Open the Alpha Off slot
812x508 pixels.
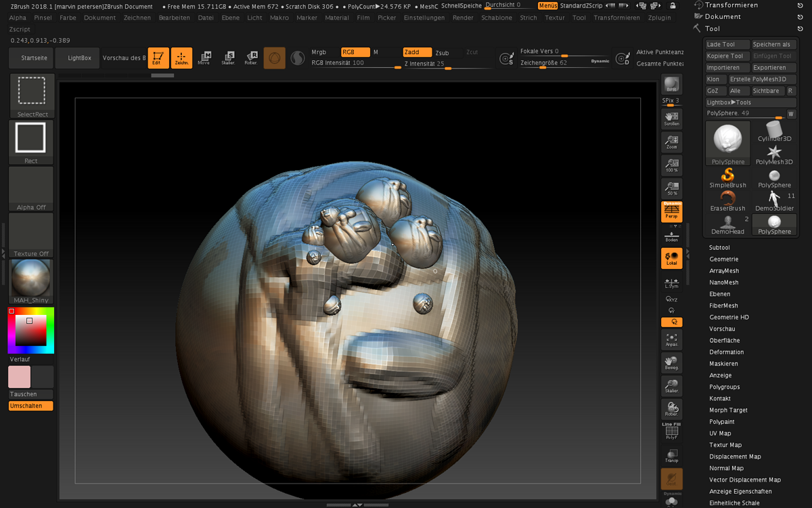pyautogui.click(x=31, y=189)
